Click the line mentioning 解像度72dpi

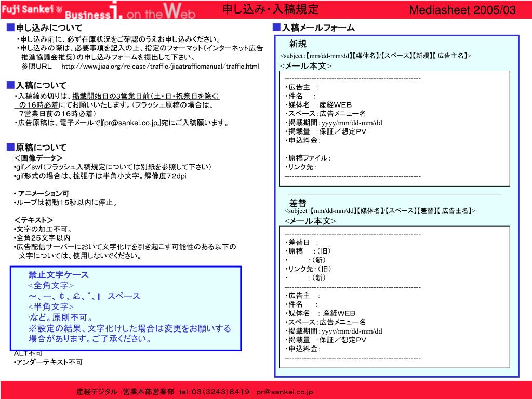100,176
